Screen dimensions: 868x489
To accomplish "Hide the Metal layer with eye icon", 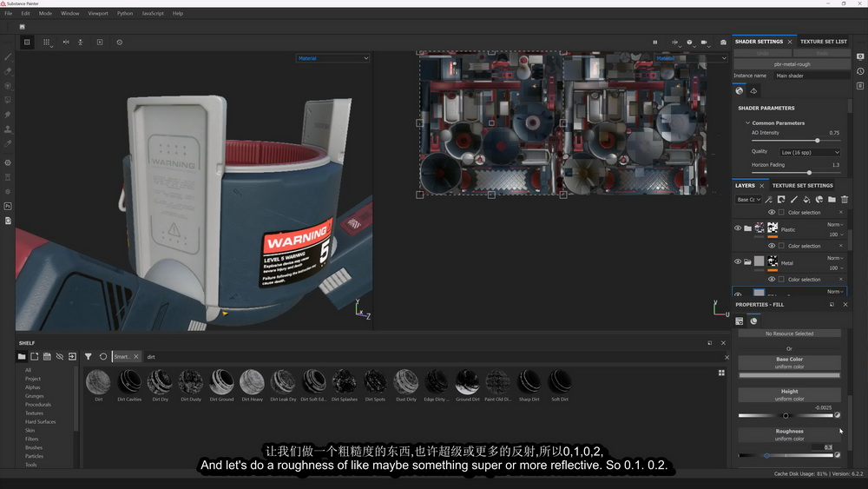I will click(737, 261).
